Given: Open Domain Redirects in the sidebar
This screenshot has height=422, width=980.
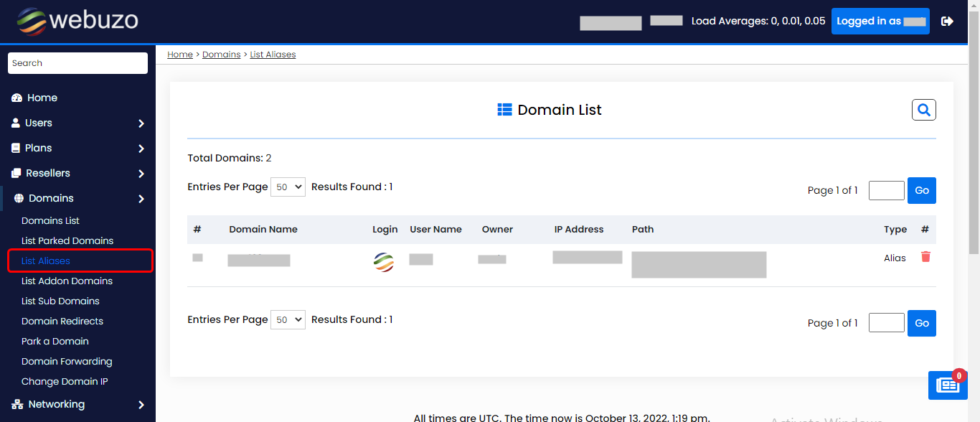Looking at the screenshot, I should pos(62,321).
